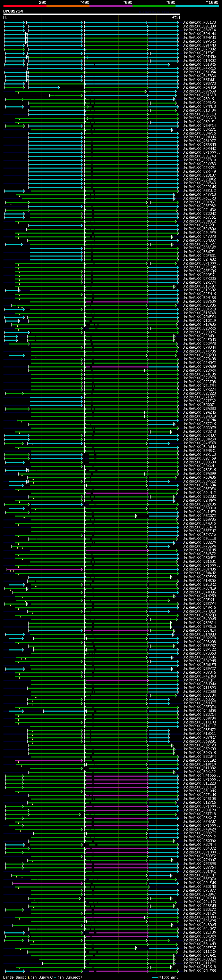Click label UniRef100_O67716
Screen dimensions: 222x980
(199, 424)
